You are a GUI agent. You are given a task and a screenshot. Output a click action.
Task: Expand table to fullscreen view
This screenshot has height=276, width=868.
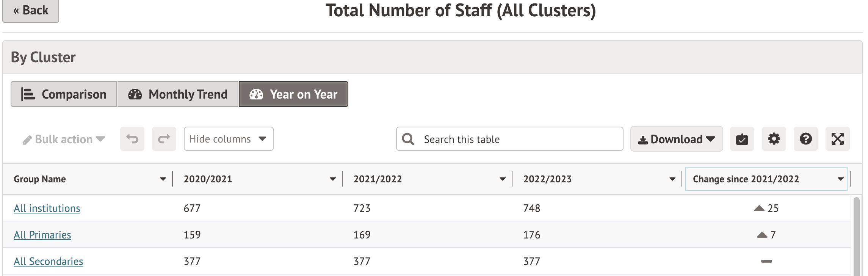pos(837,139)
